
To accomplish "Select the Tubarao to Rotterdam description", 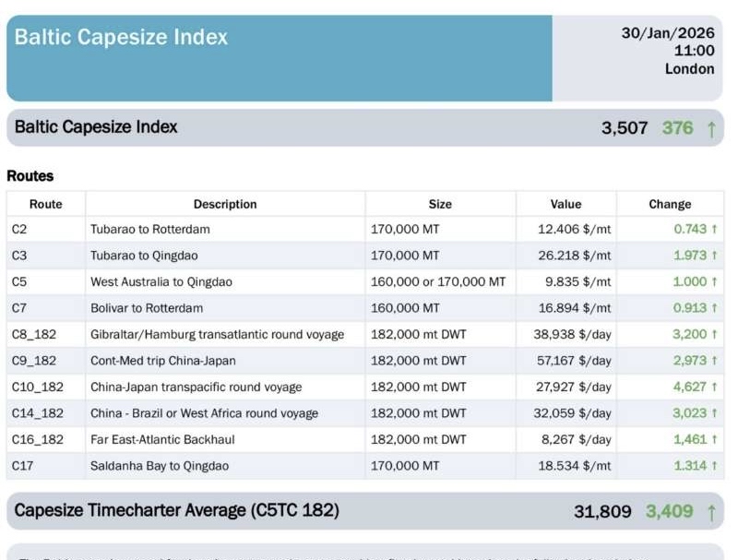I will tap(150, 229).
